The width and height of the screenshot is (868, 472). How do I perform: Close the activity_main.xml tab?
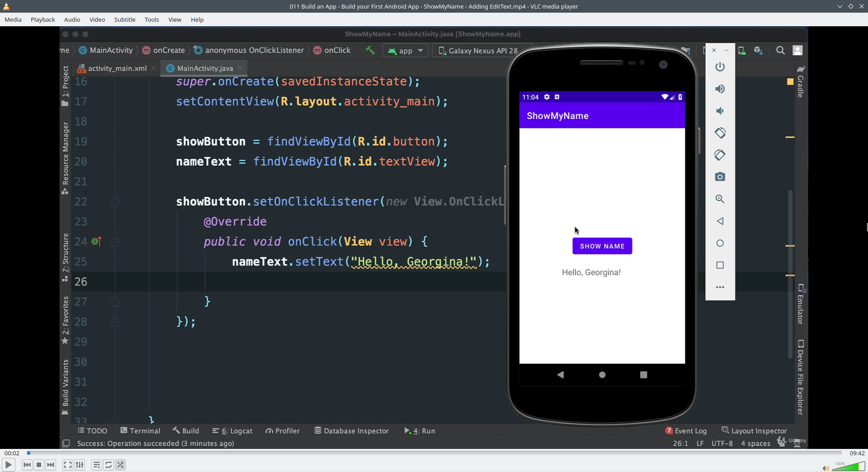point(154,68)
